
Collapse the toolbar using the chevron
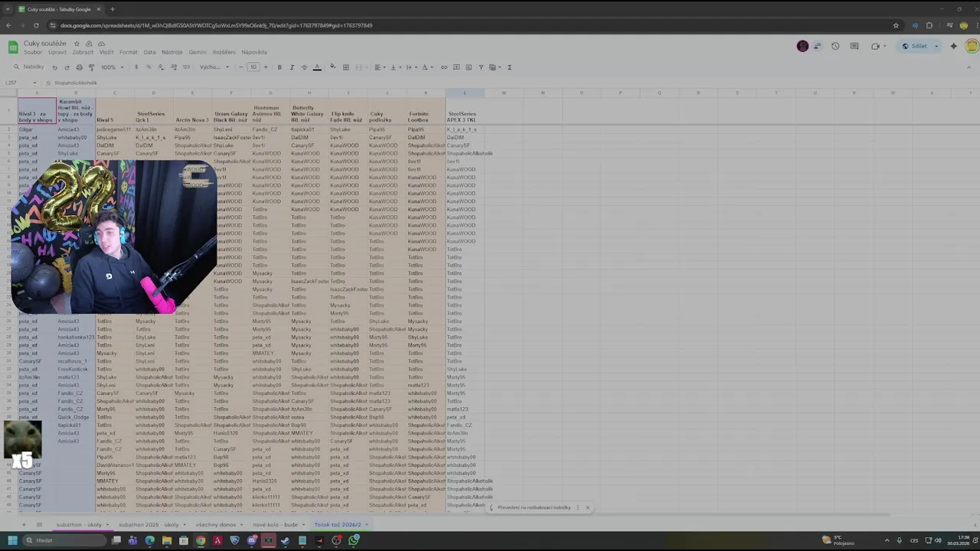[971, 67]
